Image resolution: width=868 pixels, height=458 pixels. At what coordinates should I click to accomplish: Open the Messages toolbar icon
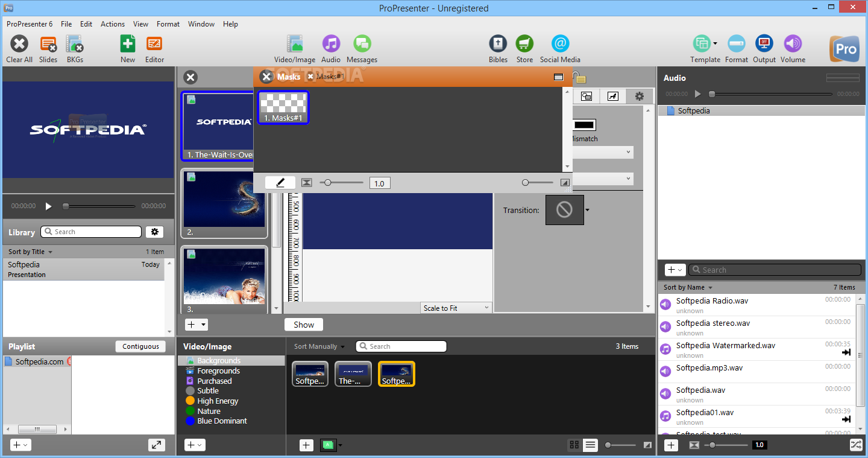[362, 44]
